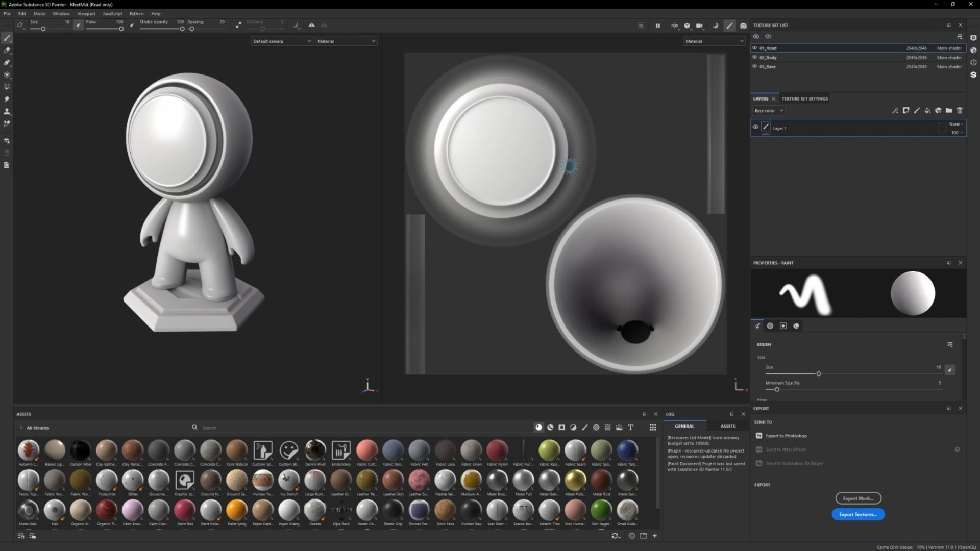
Task: Add a fill layer via the bucket icon
Action: point(927,110)
